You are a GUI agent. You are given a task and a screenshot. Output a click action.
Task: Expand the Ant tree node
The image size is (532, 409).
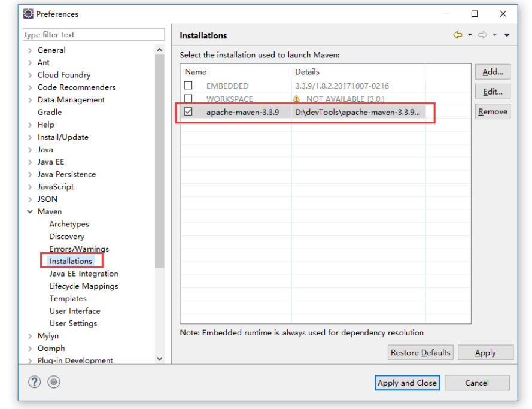point(30,63)
